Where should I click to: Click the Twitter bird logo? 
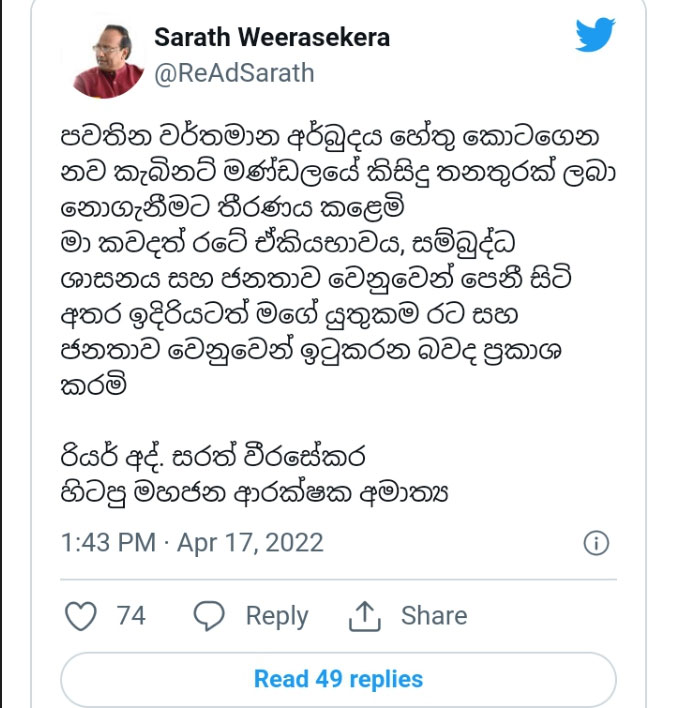594,37
